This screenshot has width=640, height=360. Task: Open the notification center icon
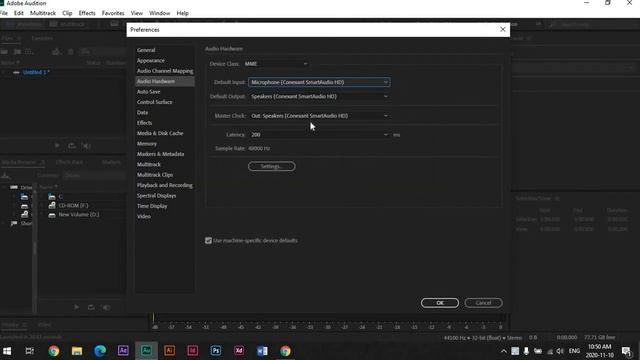pos(626,351)
